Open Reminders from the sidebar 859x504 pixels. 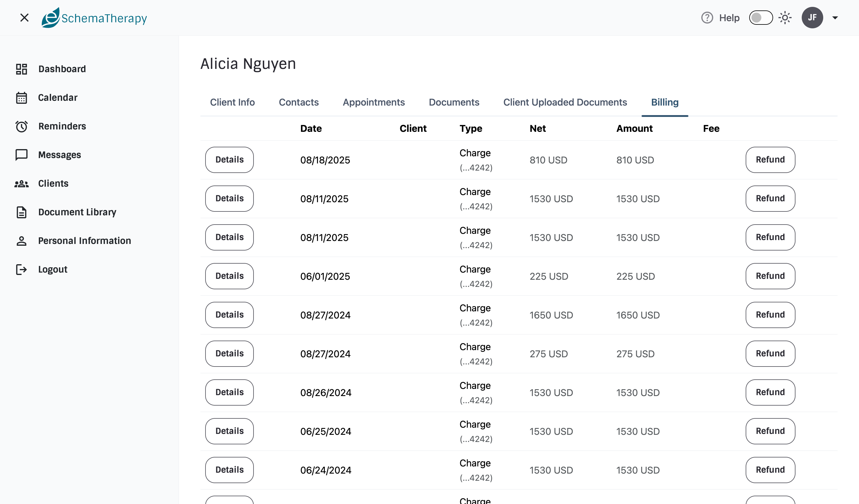coord(62,126)
